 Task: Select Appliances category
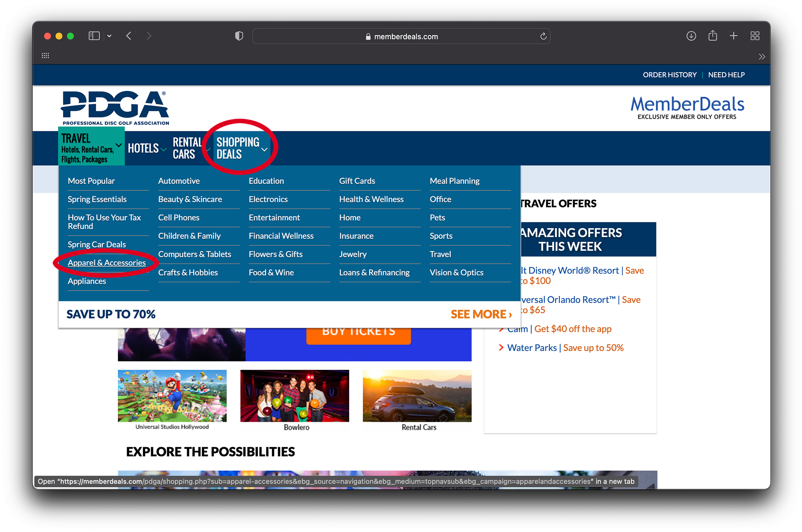(87, 281)
